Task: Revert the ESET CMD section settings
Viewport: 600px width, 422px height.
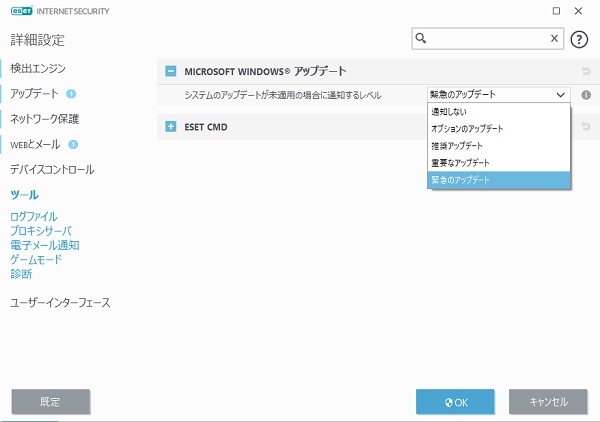Action: 586,126
